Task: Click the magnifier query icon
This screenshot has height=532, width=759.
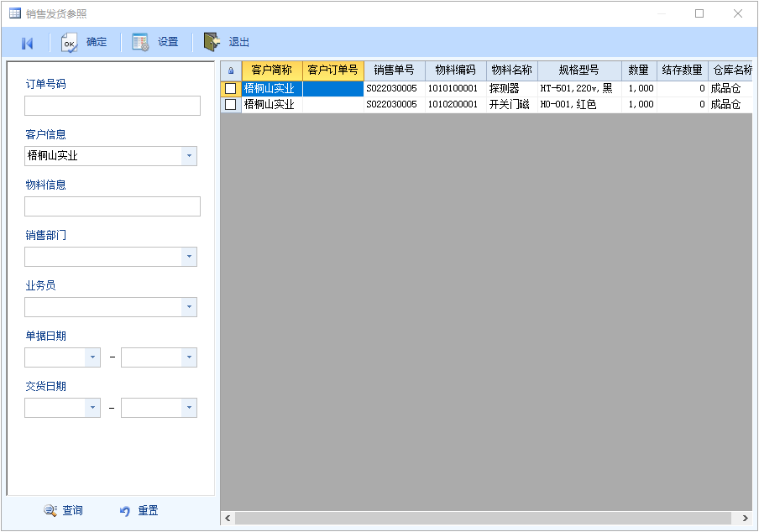Action: tap(50, 510)
